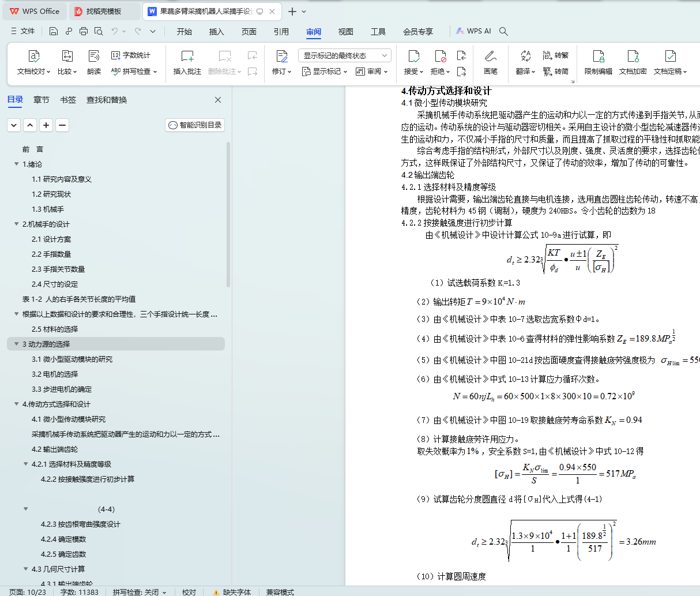700x596 pixels.
Task: Click the expand-all down chevron in outline
Action: click(x=14, y=125)
